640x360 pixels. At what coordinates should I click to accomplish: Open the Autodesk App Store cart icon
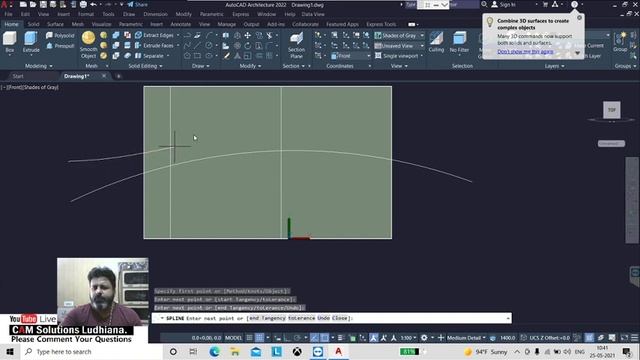[x=545, y=4]
